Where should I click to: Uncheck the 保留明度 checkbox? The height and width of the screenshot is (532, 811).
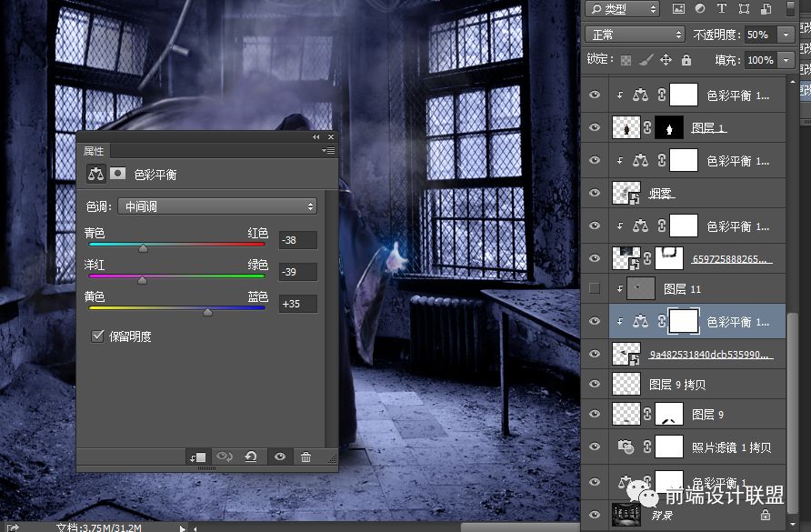click(97, 336)
